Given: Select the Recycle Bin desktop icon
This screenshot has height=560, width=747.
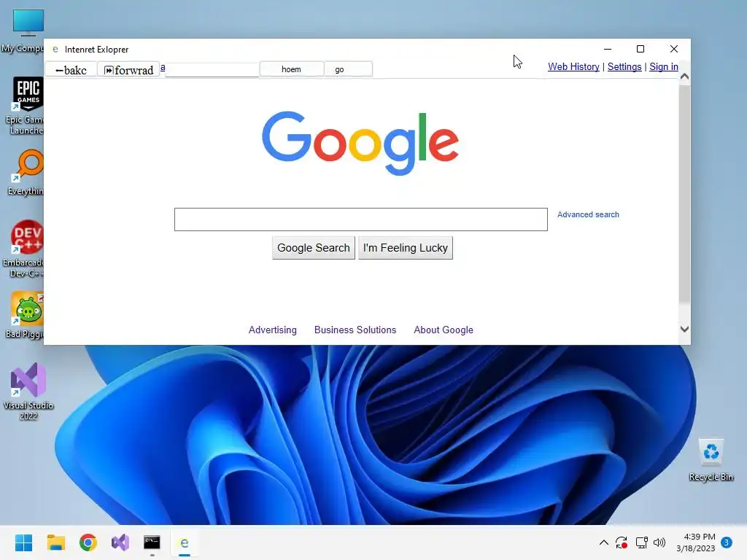Looking at the screenshot, I should [x=711, y=460].
